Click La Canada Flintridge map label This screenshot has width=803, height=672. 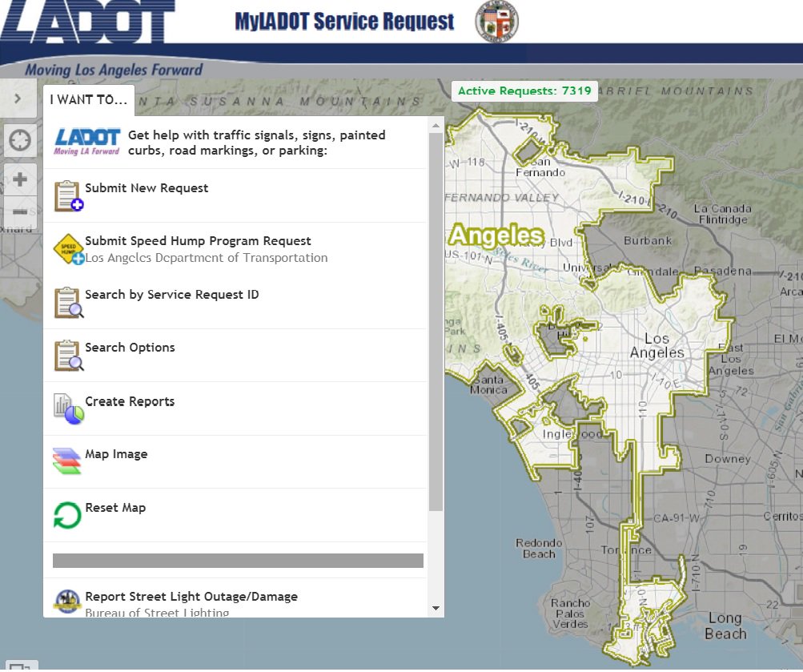click(x=723, y=214)
